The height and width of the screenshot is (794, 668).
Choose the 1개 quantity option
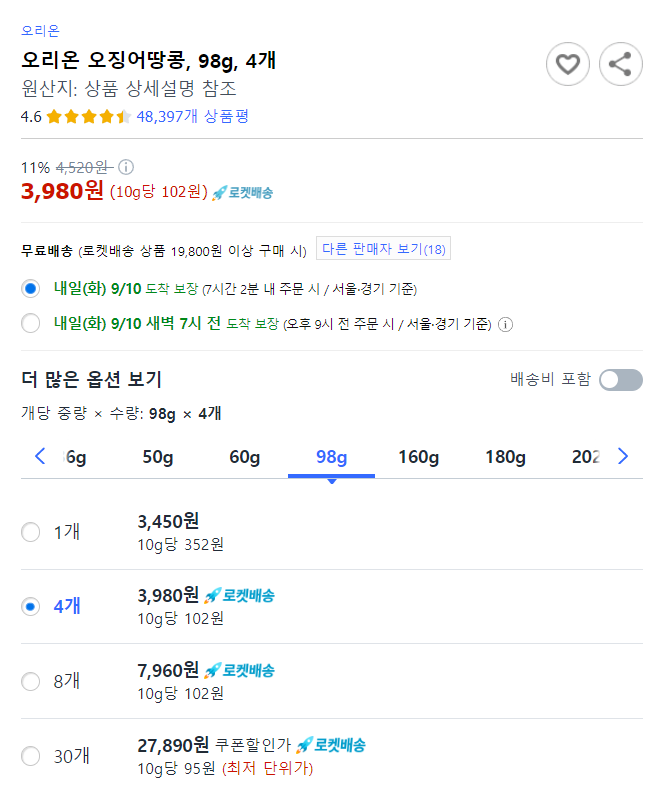pyautogui.click(x=30, y=532)
